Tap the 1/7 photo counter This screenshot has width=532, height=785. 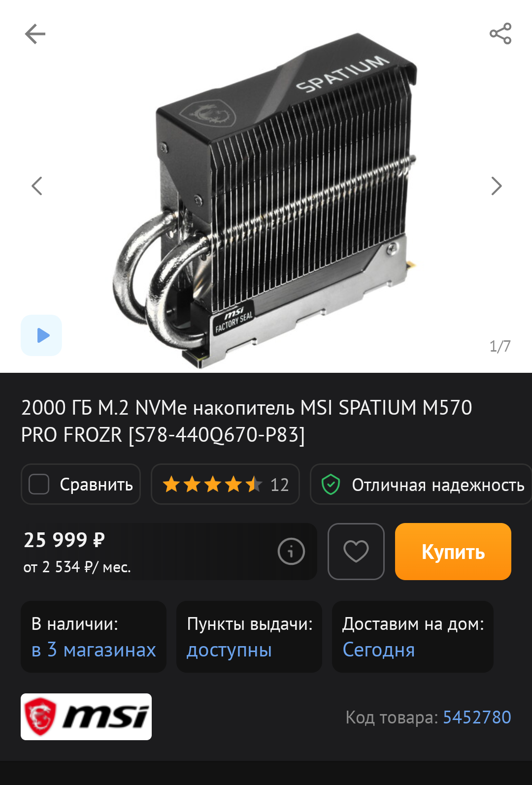tap(500, 346)
